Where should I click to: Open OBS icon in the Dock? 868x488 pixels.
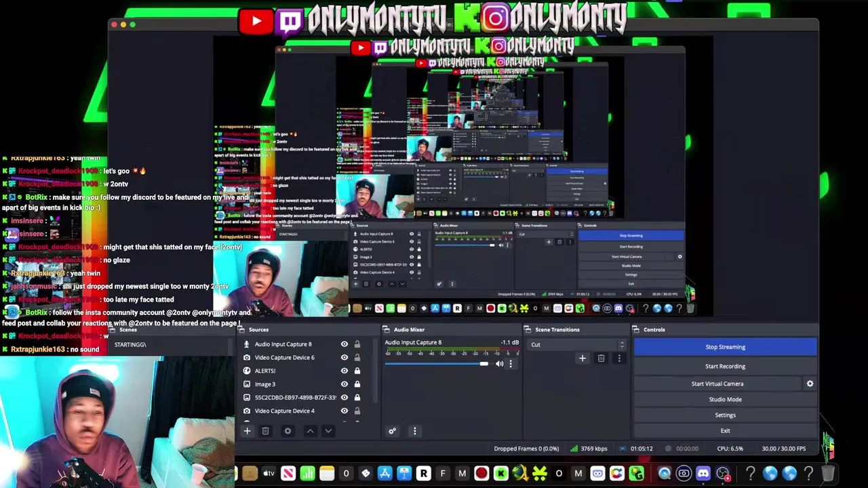click(723, 473)
